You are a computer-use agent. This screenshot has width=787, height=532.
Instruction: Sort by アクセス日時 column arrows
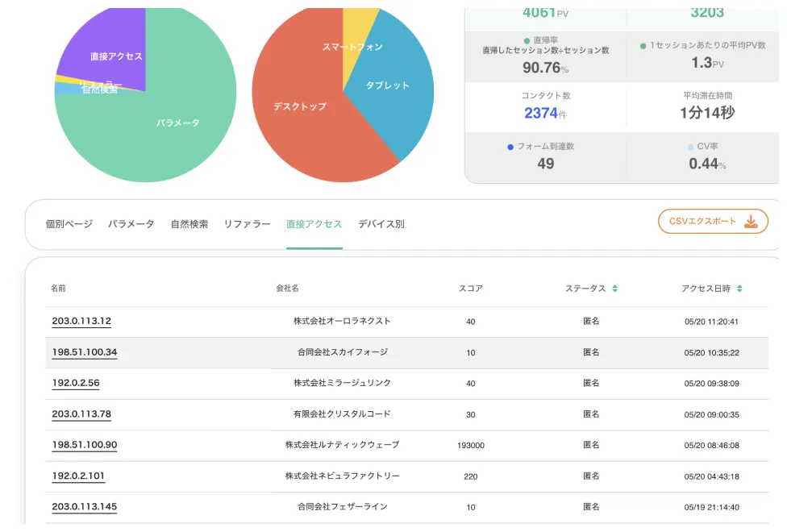pos(739,289)
